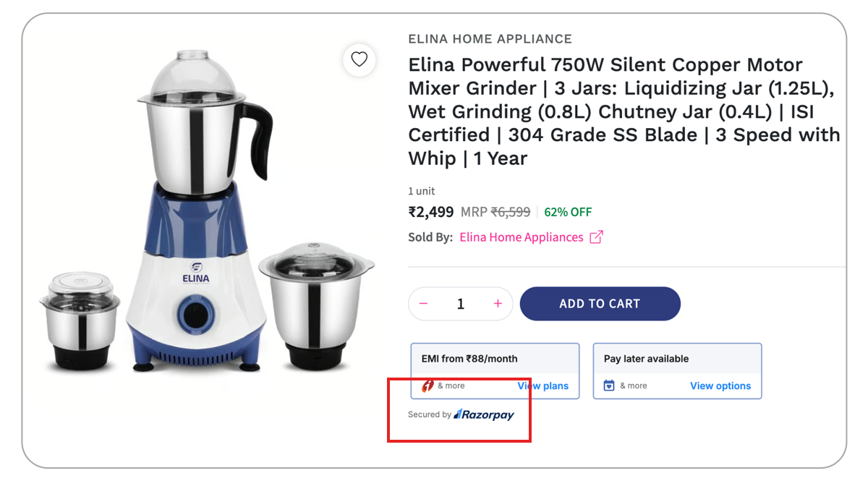Visit Elina Home Appliances seller link

tap(522, 237)
